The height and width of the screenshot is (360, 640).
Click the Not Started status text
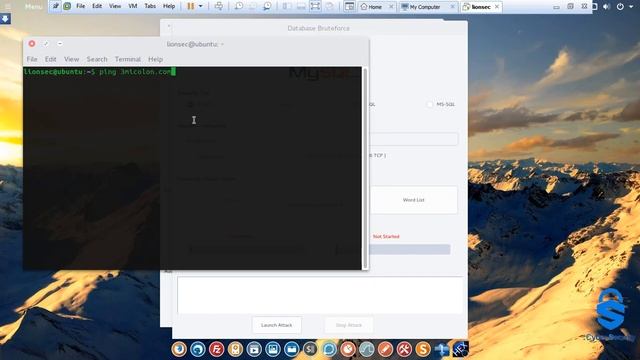(x=386, y=237)
